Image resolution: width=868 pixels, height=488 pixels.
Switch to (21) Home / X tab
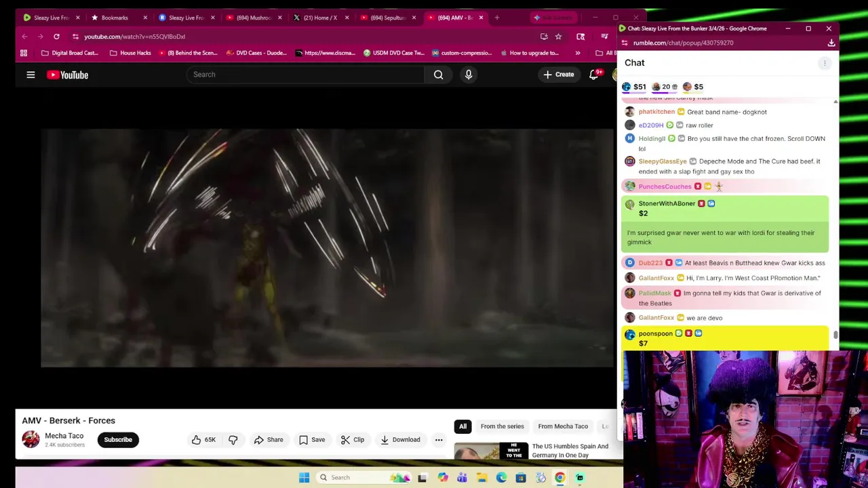[x=319, y=18]
